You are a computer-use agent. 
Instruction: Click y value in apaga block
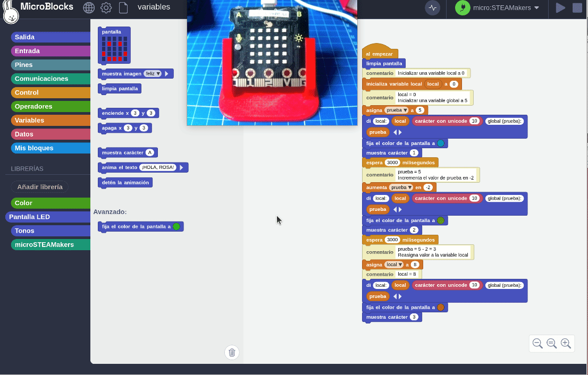point(144,128)
